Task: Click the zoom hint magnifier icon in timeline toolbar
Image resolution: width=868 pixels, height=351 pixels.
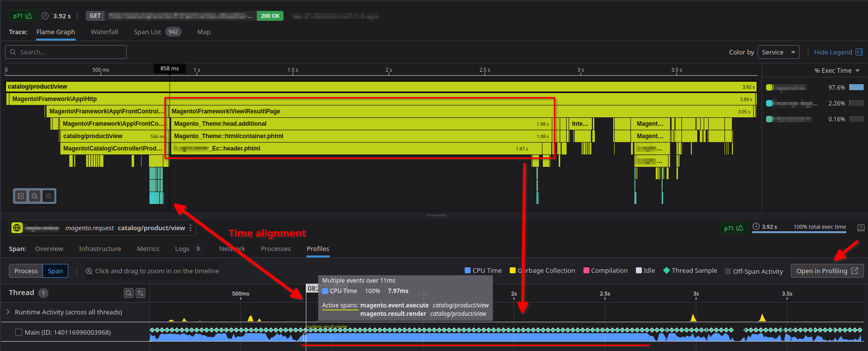Action: point(89,271)
